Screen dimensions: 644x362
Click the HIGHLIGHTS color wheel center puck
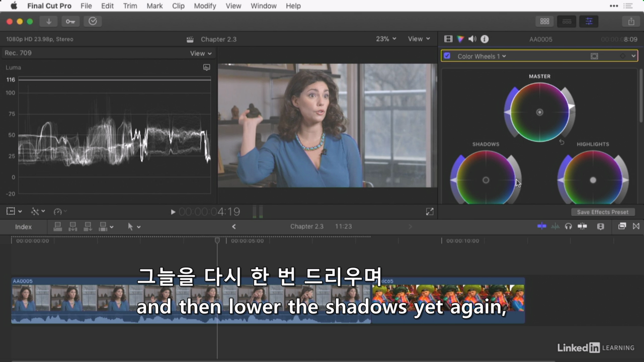click(593, 180)
